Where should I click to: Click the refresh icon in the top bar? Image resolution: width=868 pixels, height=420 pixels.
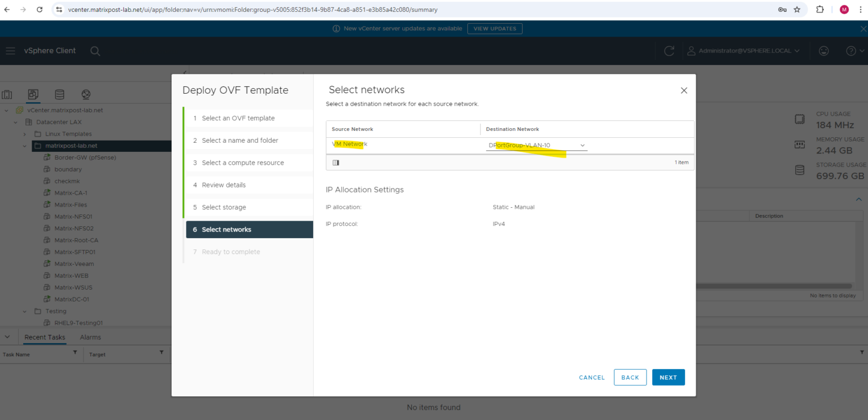(x=669, y=51)
